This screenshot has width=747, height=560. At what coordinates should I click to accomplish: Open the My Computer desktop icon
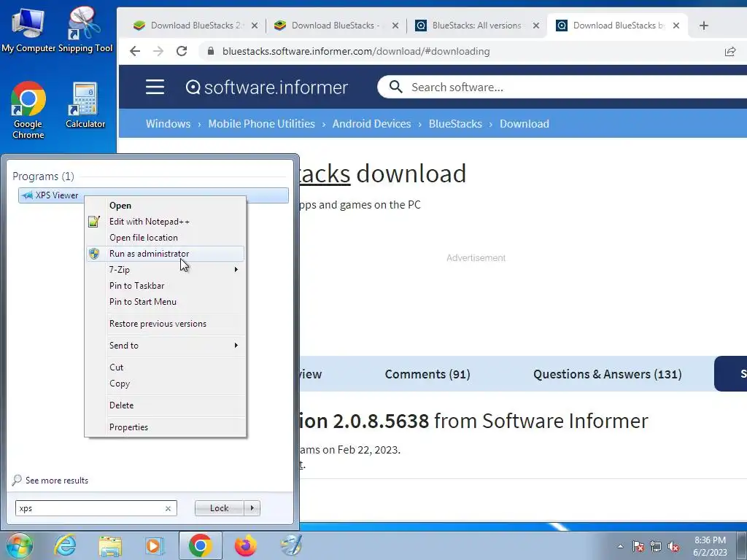28,29
